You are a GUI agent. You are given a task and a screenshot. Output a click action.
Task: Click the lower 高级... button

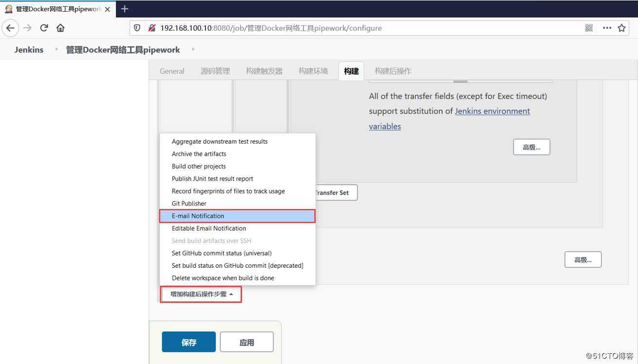(x=583, y=260)
